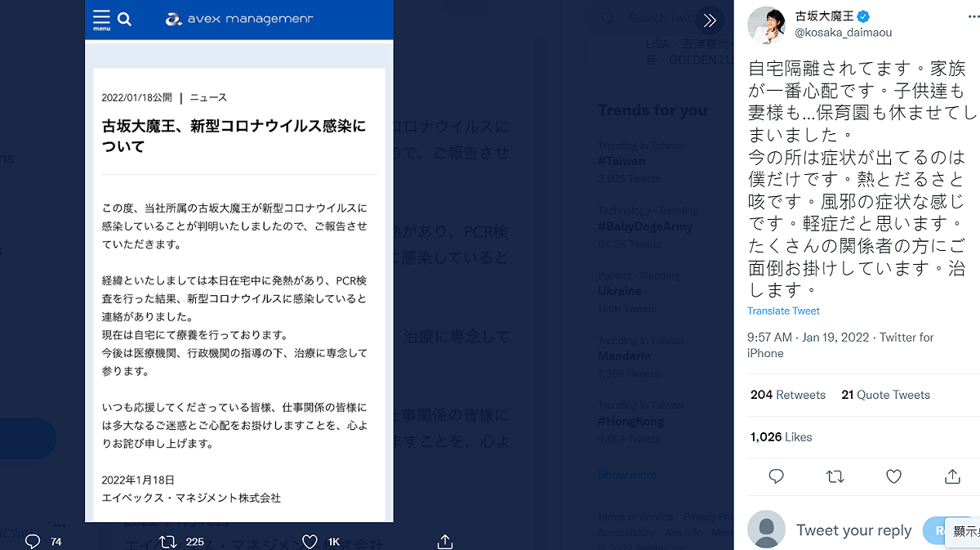Click Twitter for iPhone source link
980x550 pixels.
(840, 345)
